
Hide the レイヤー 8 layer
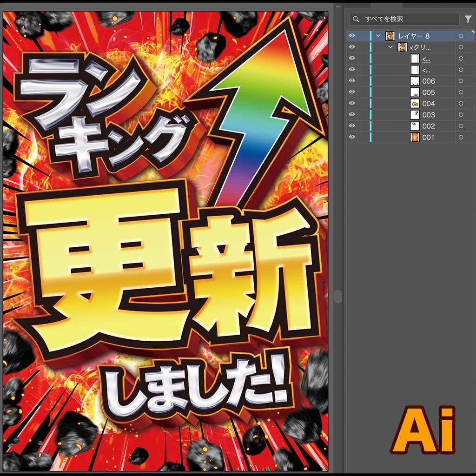[352, 35]
